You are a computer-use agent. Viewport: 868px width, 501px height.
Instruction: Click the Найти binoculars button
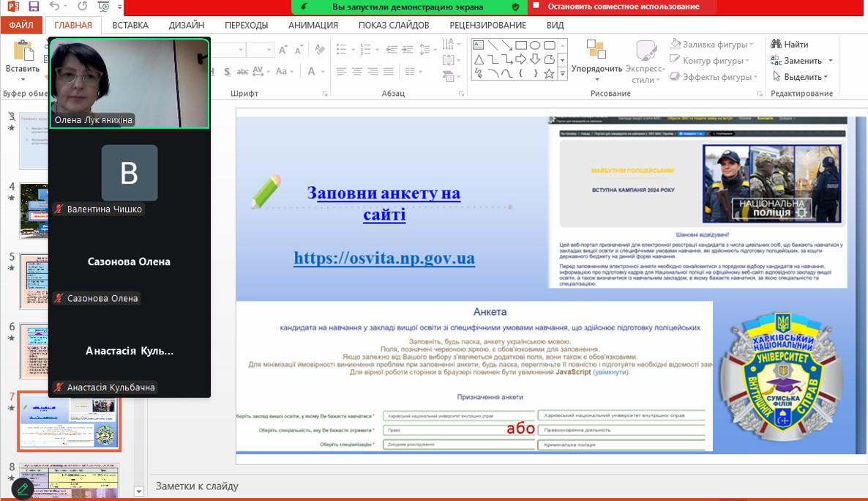790,45
